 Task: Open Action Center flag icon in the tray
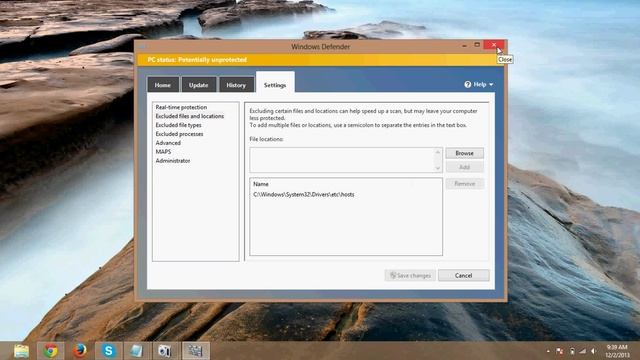click(x=560, y=351)
